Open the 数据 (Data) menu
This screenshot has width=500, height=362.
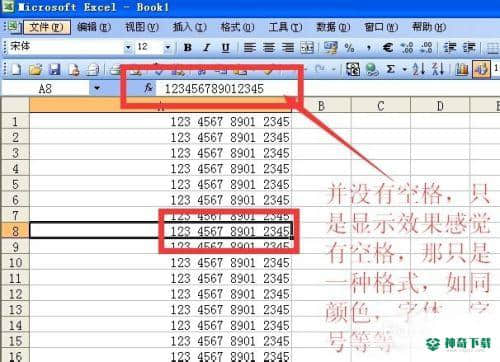(333, 27)
